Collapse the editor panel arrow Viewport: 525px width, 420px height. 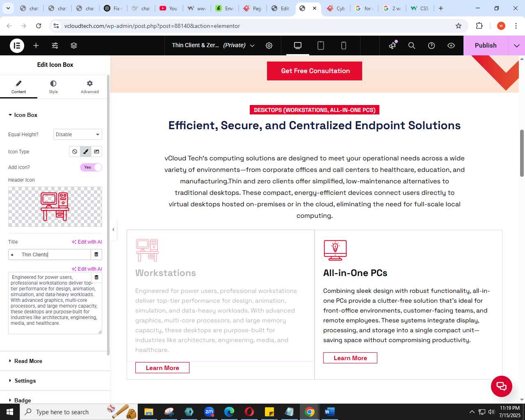pyautogui.click(x=114, y=230)
